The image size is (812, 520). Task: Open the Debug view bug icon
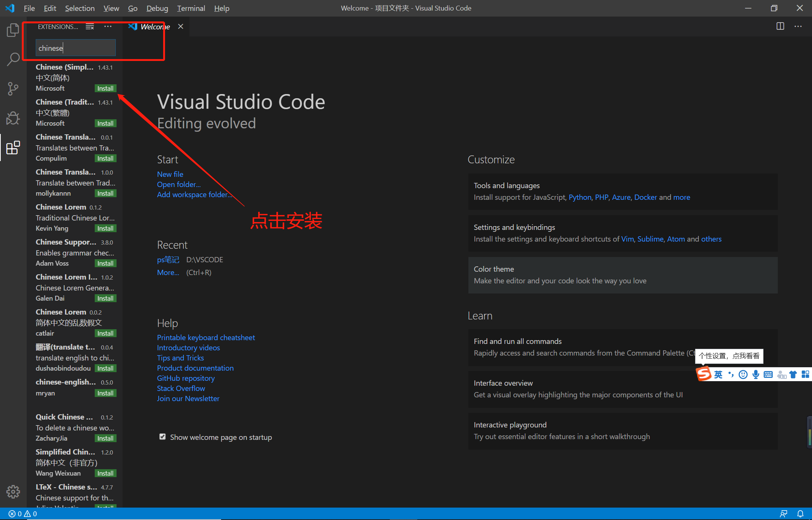coord(13,118)
